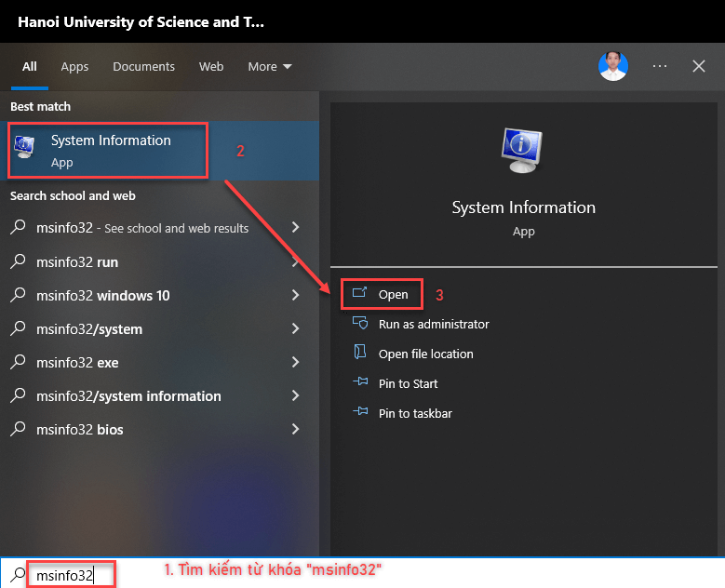This screenshot has height=588, width=725.
Task: Click the Pin to Start pin icon
Action: (x=361, y=381)
